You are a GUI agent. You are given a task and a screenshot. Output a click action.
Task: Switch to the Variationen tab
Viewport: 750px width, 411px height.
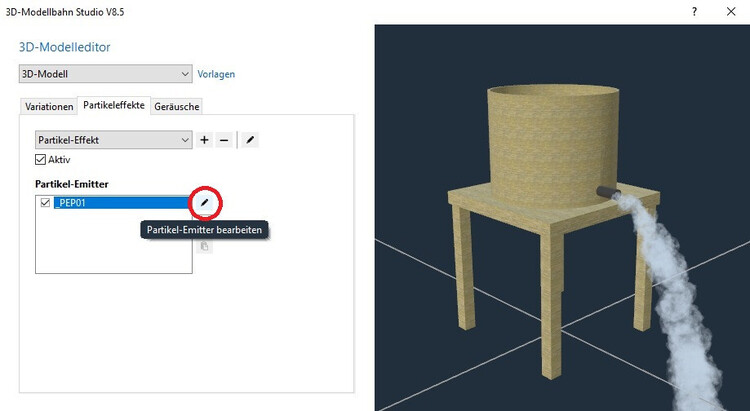point(49,107)
